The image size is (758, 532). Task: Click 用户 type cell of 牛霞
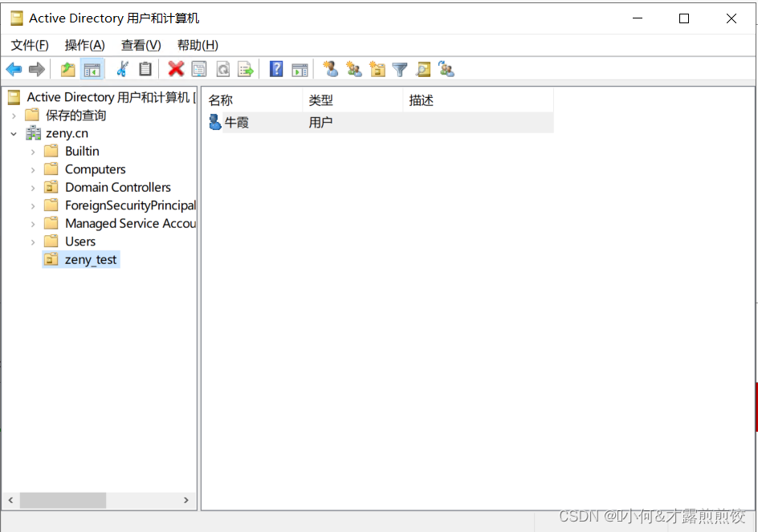click(x=320, y=123)
